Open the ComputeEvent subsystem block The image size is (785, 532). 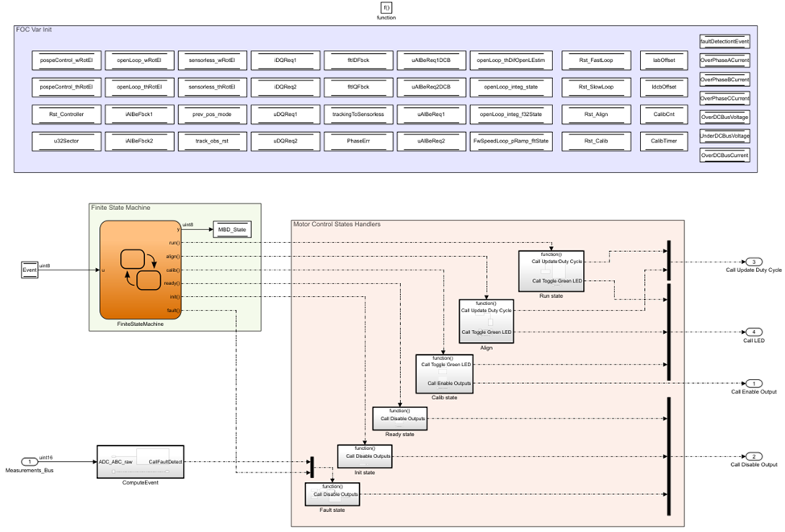[140, 462]
